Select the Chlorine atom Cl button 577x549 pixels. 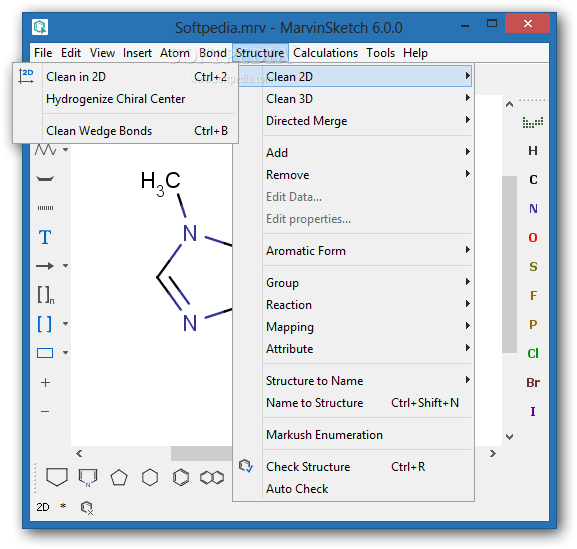(x=533, y=353)
